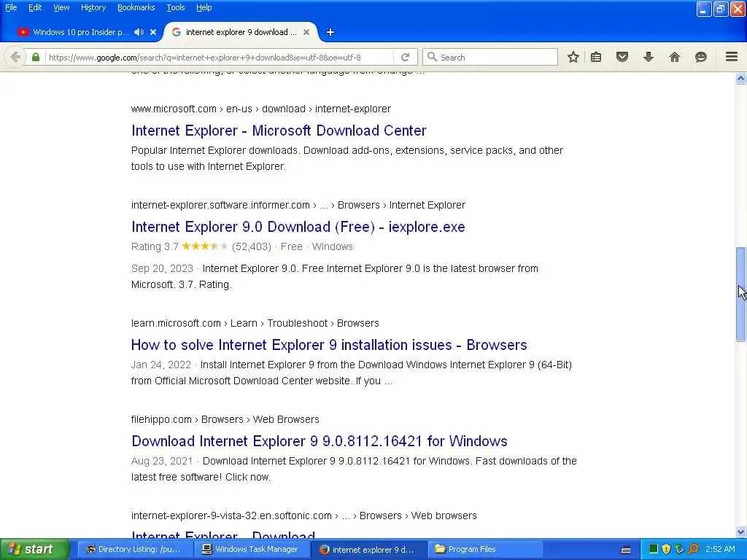
Task: Open the hamburger menu
Action: [x=732, y=57]
